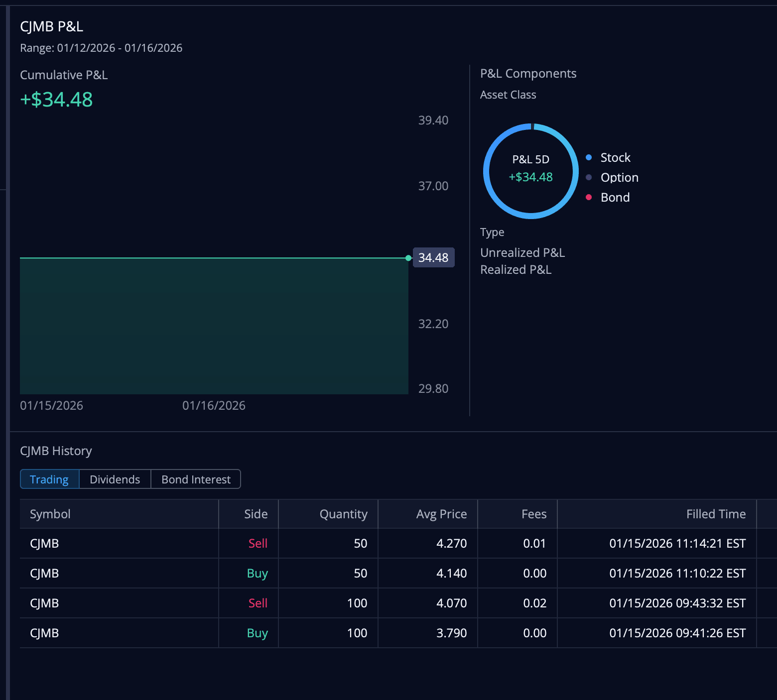Click Unrealized P&L type entry
This screenshot has width=777, height=700.
tap(522, 252)
